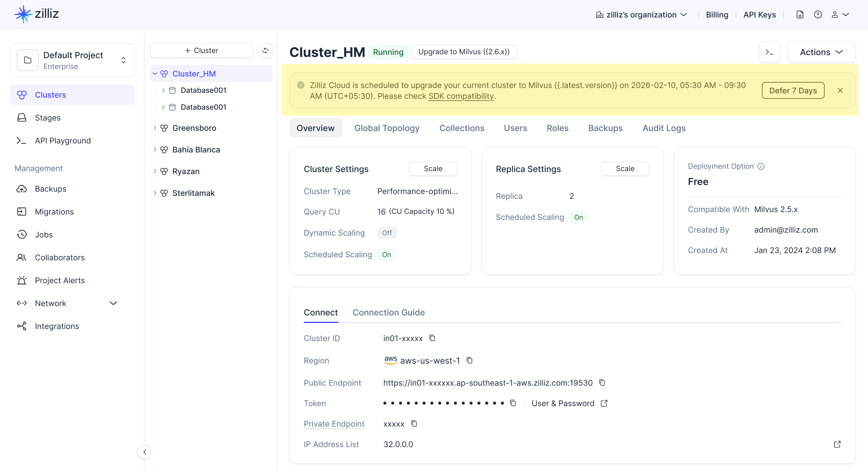The image size is (868, 470).
Task: Click the Deployment Option info icon
Action: (761, 166)
